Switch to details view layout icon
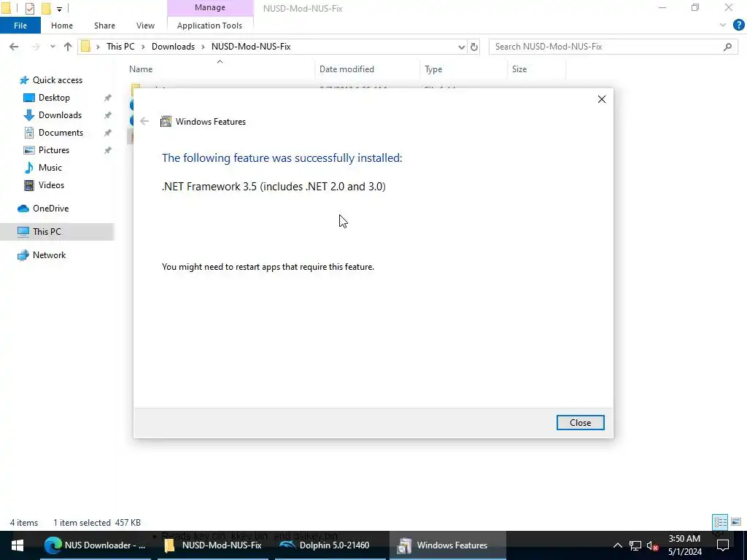The image size is (747, 560). point(720,522)
